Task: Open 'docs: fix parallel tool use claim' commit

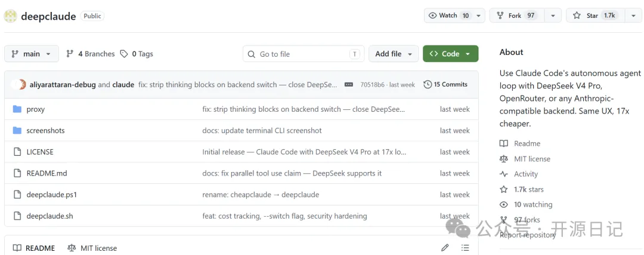Action: (292, 174)
